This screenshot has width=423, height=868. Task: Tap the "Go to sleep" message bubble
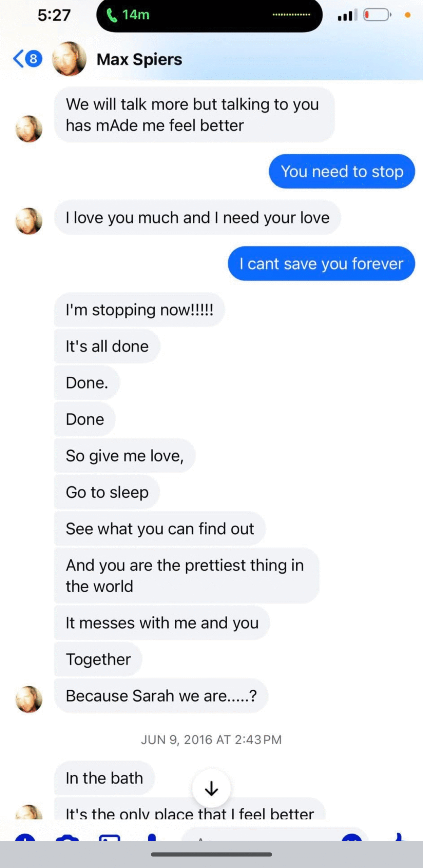[x=107, y=492]
